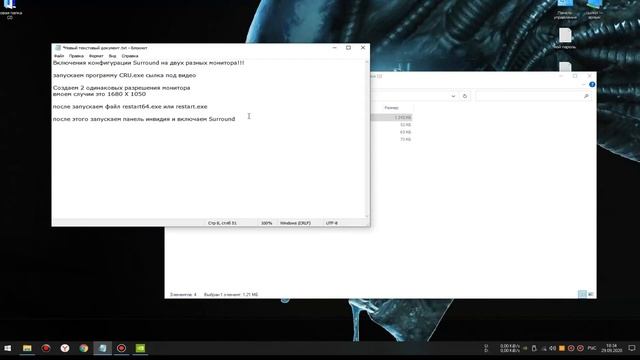Click the orange square tray icon
The image size is (640, 360).
[x=562, y=348]
